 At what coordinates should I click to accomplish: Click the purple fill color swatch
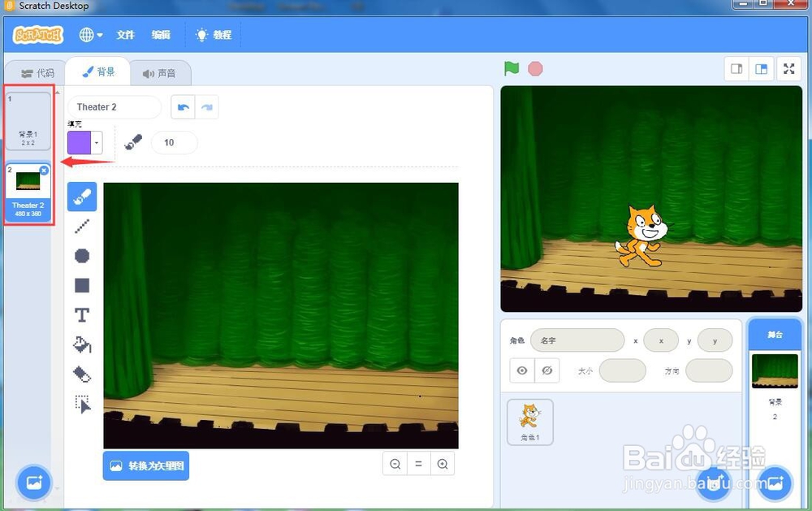[80, 142]
